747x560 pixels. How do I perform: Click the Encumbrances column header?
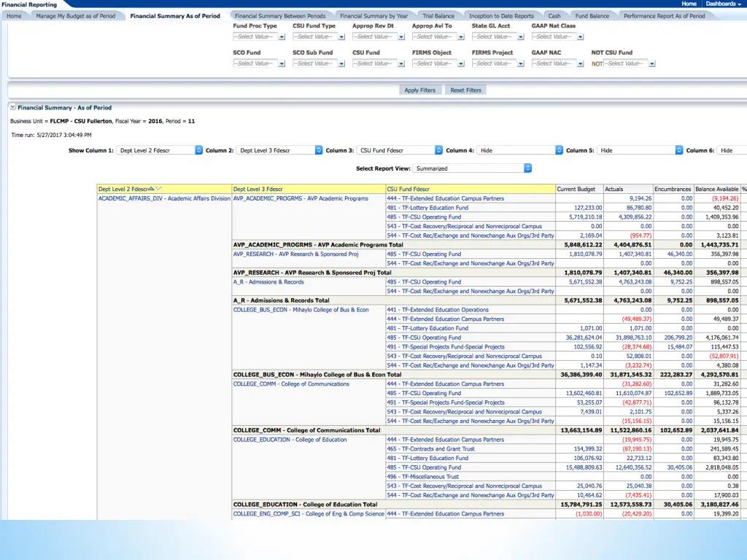tap(673, 189)
